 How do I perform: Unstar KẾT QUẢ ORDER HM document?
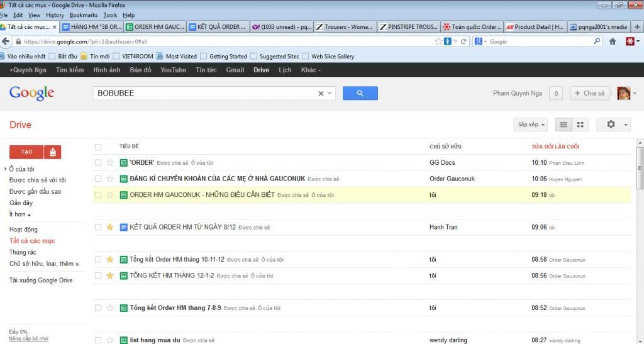[110, 227]
